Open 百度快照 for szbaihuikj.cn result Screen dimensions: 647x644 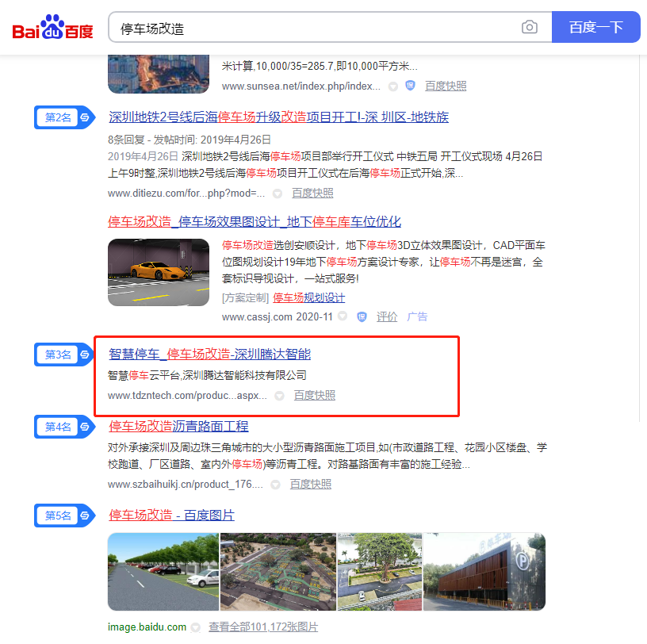310,485
